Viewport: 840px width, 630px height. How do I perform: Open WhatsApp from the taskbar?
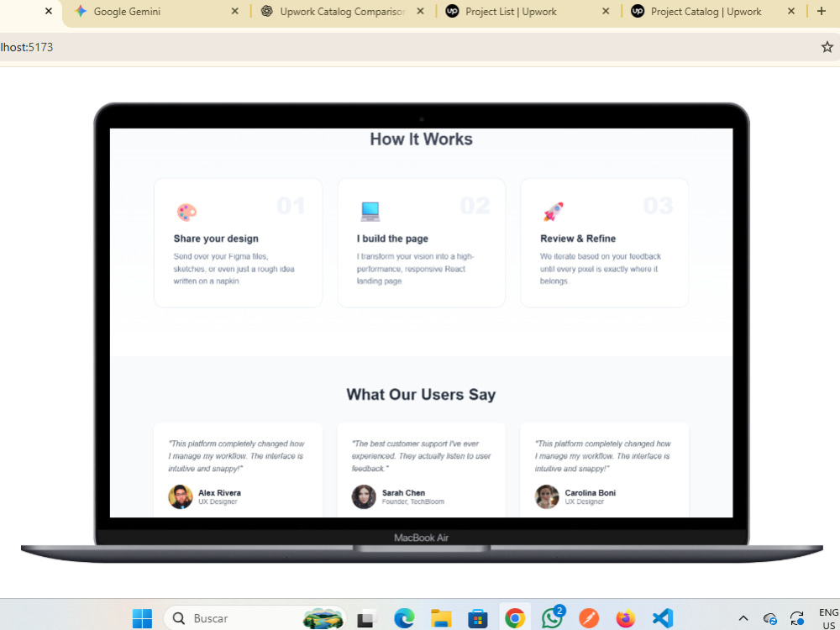pos(552,617)
